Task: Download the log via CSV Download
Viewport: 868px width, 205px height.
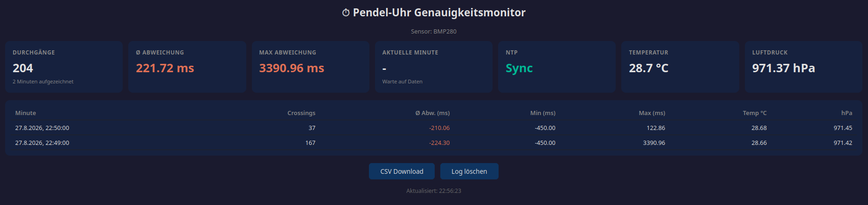Action: 402,171
